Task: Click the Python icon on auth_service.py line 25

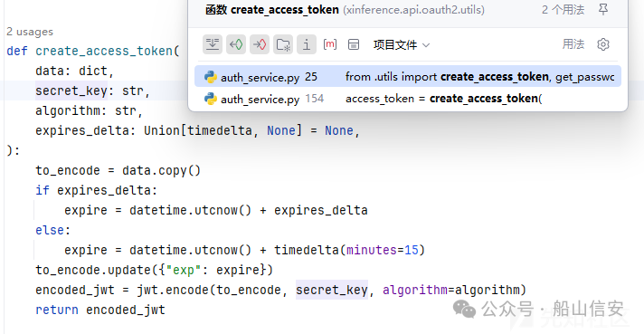Action: pyautogui.click(x=210, y=77)
